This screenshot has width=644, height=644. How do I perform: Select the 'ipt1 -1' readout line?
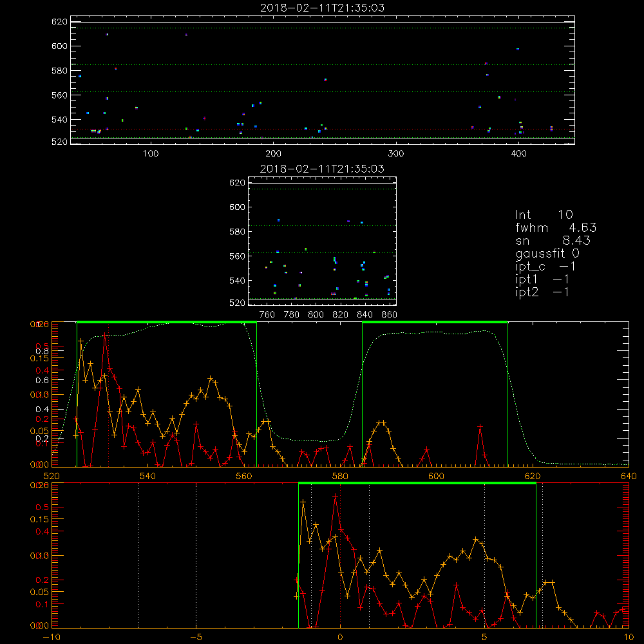[x=542, y=279]
